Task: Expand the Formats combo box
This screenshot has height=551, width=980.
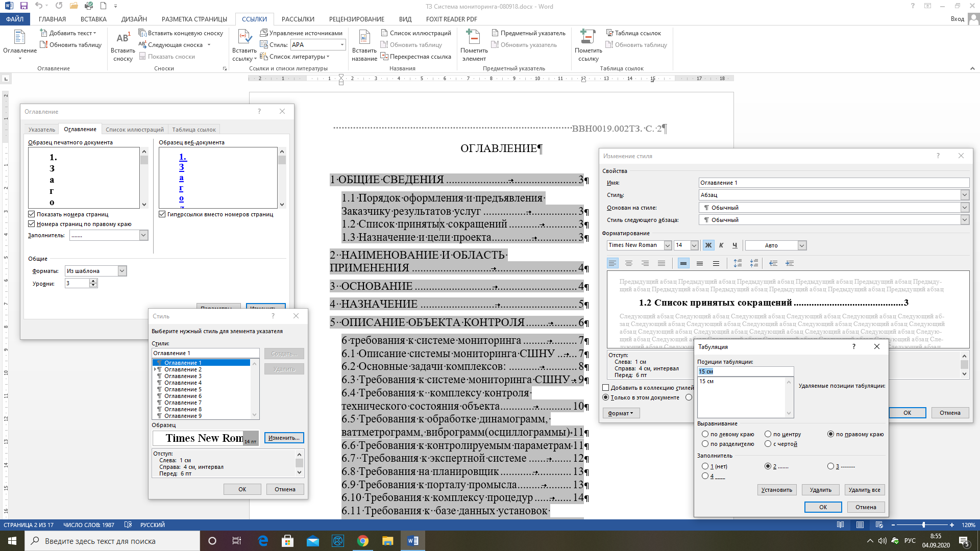Action: coord(122,271)
